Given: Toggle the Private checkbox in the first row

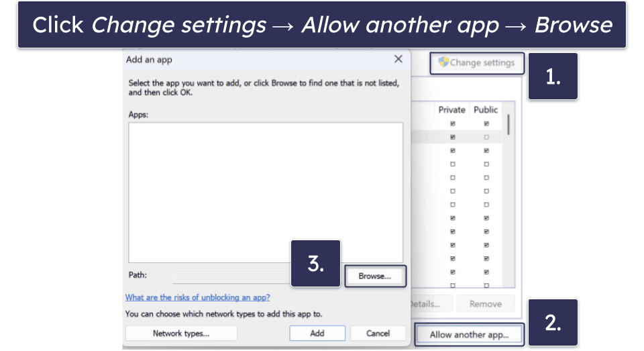Looking at the screenshot, I should point(453,123).
